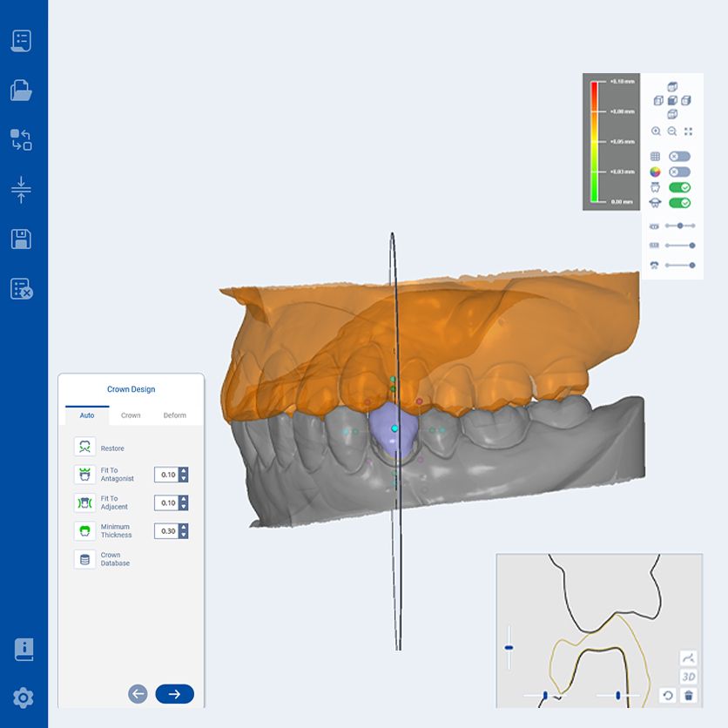Image resolution: width=728 pixels, height=728 pixels.
Task: Zoom out using the magnifier icon
Action: point(671,131)
